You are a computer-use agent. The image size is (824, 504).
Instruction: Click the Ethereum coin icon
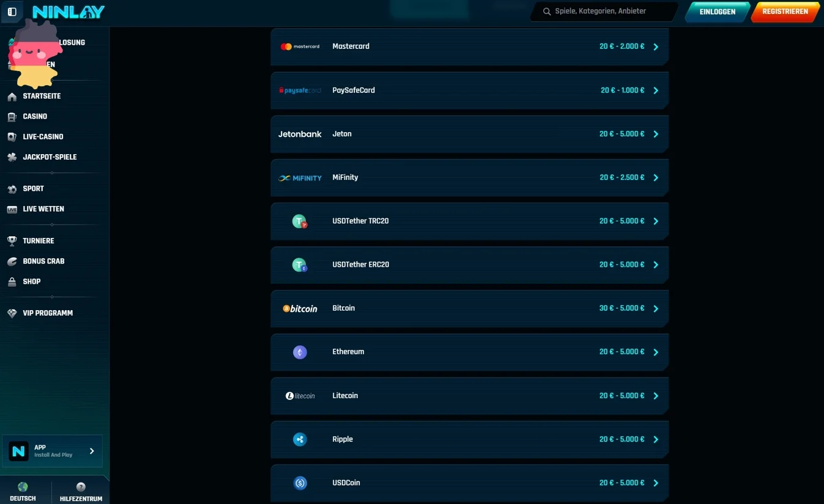pos(300,352)
